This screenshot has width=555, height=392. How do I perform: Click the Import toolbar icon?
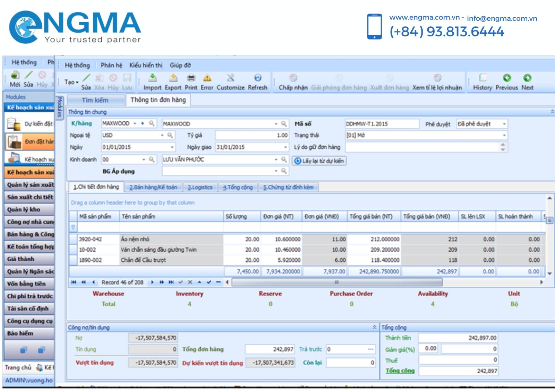[152, 78]
